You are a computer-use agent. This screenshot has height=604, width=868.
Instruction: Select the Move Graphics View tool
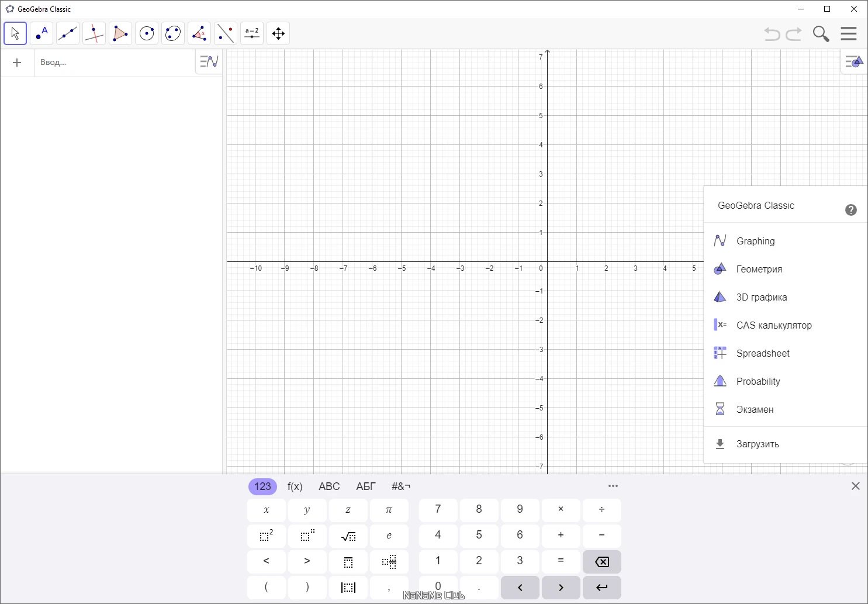click(x=278, y=33)
